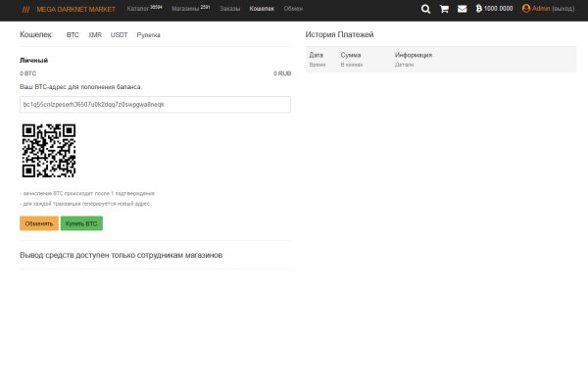Open the Обмен navigation item
Viewport: 588px width, 392px height.
click(x=293, y=8)
